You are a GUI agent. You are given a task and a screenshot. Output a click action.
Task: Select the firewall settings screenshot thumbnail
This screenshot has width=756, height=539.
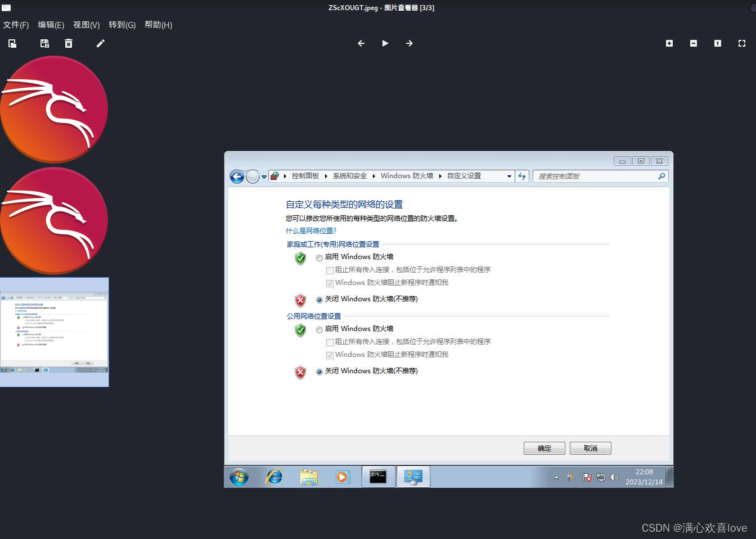click(54, 332)
